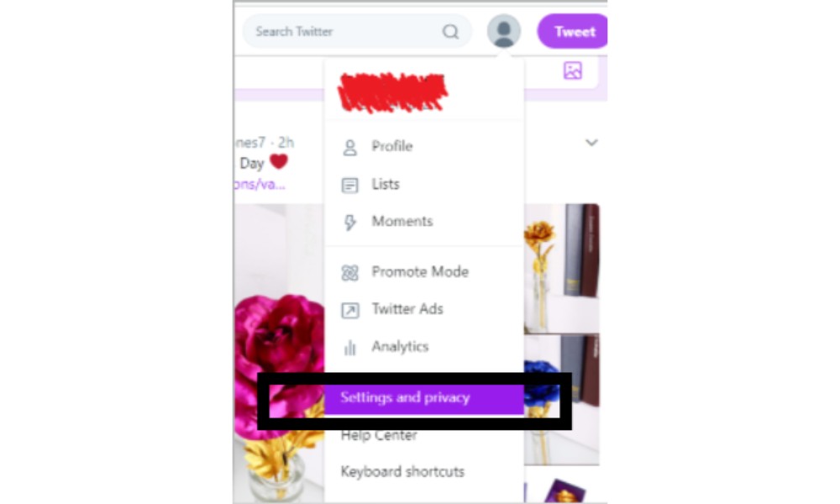Open the truncated purple tweet link

coord(260,185)
